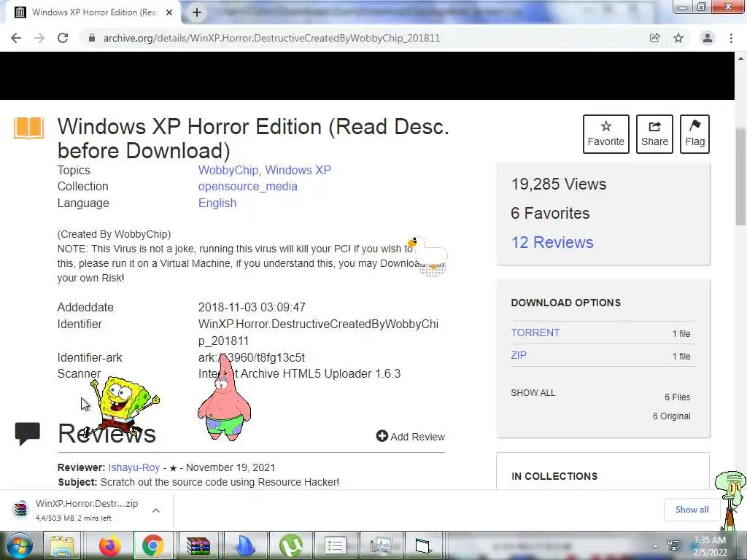Click the IN COLLECTIONS heading

(x=554, y=476)
